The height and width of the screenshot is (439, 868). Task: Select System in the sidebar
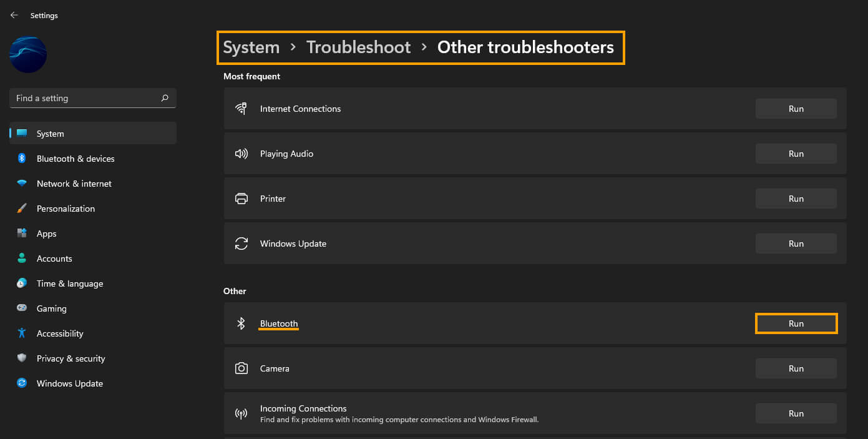[93, 134]
